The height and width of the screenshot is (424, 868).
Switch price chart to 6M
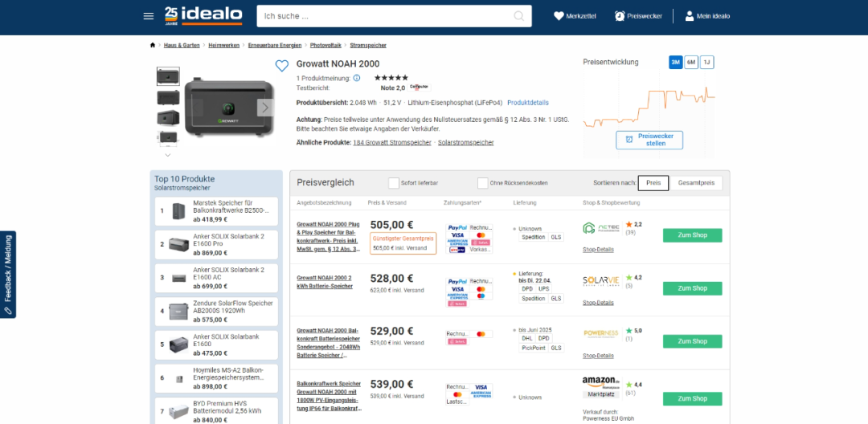point(691,63)
